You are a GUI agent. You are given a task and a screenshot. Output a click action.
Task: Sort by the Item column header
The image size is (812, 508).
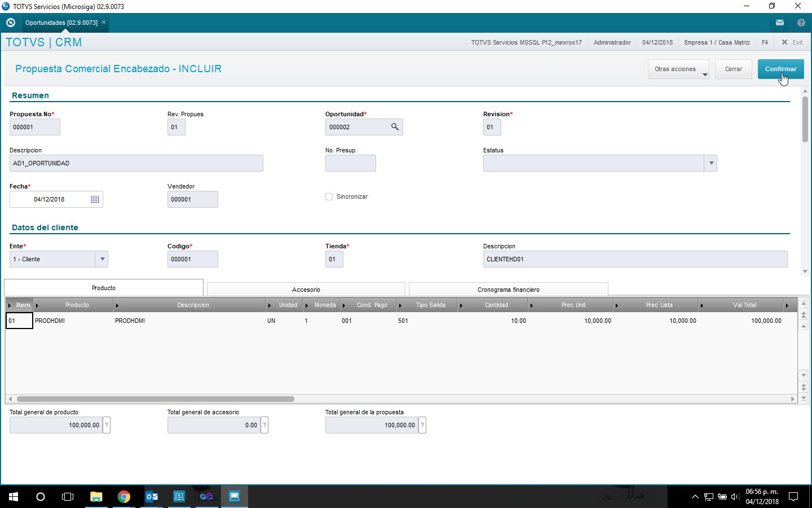(x=20, y=305)
